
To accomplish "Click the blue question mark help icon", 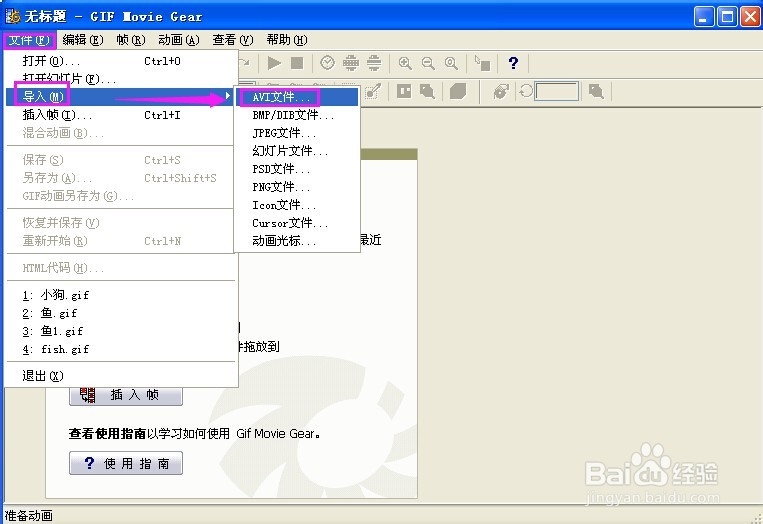I will tap(513, 63).
